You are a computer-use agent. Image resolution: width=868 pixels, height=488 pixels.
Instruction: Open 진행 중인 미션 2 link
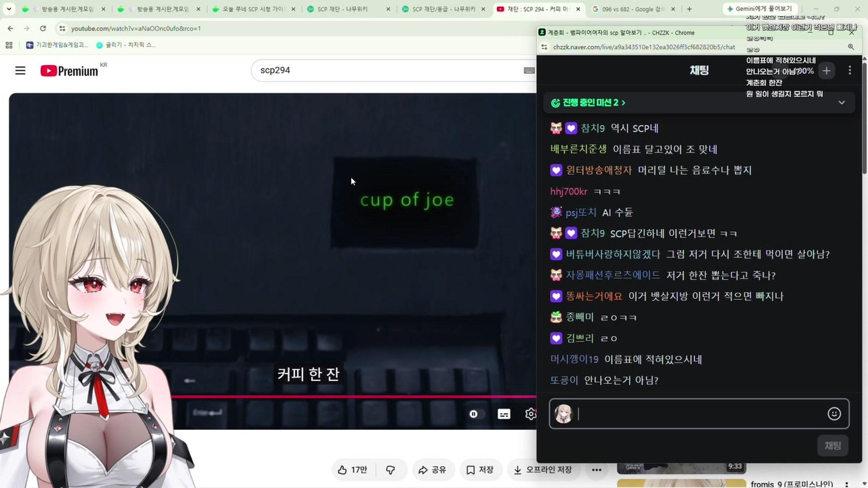(588, 103)
